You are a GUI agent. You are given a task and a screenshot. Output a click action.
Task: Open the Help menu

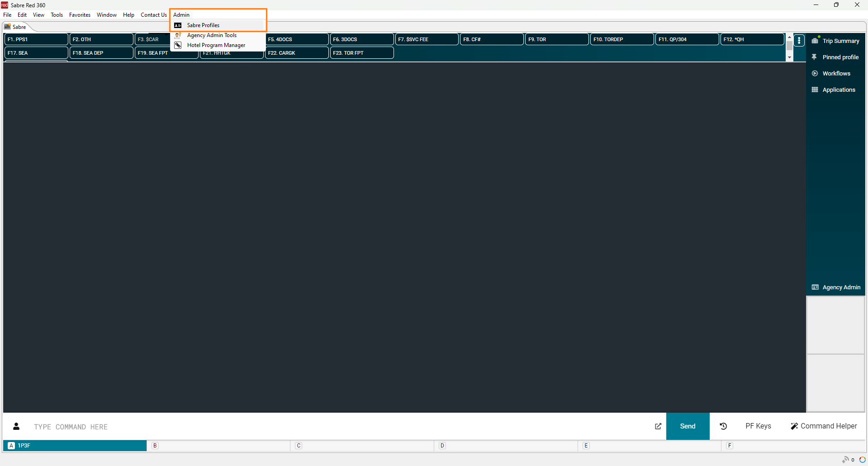coord(128,15)
